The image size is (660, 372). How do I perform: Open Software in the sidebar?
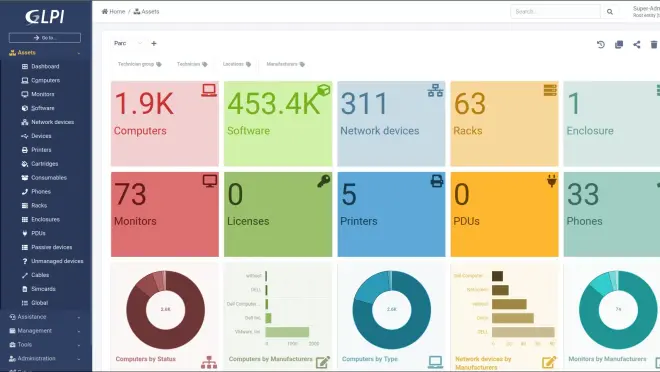click(38, 108)
